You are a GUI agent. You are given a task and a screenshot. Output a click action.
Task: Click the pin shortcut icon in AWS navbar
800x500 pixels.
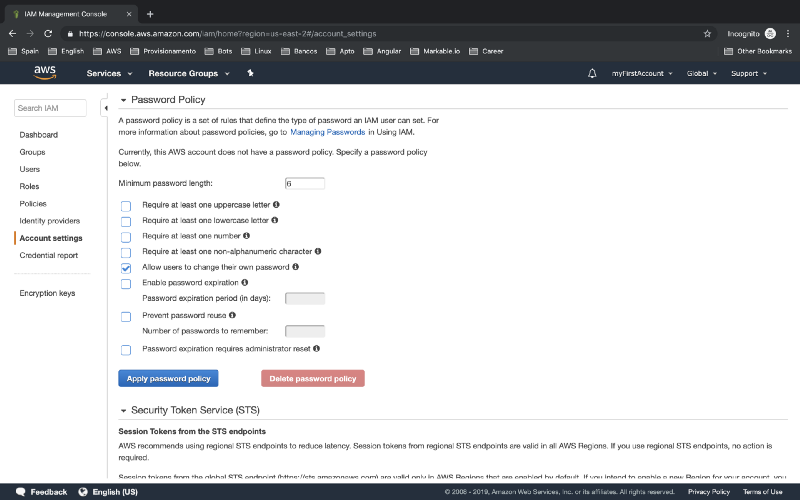coord(250,73)
